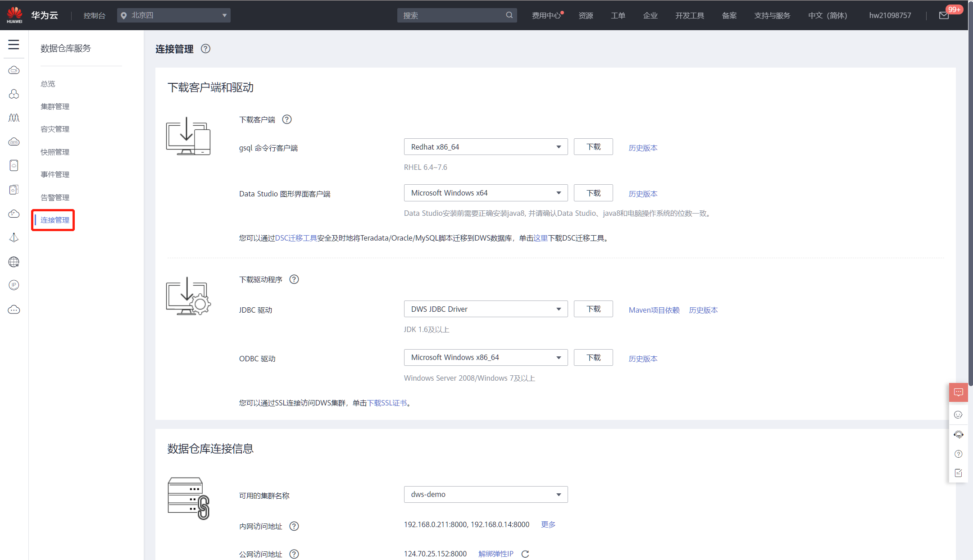Expand the dws-demo cluster name dropdown

pyautogui.click(x=486, y=494)
